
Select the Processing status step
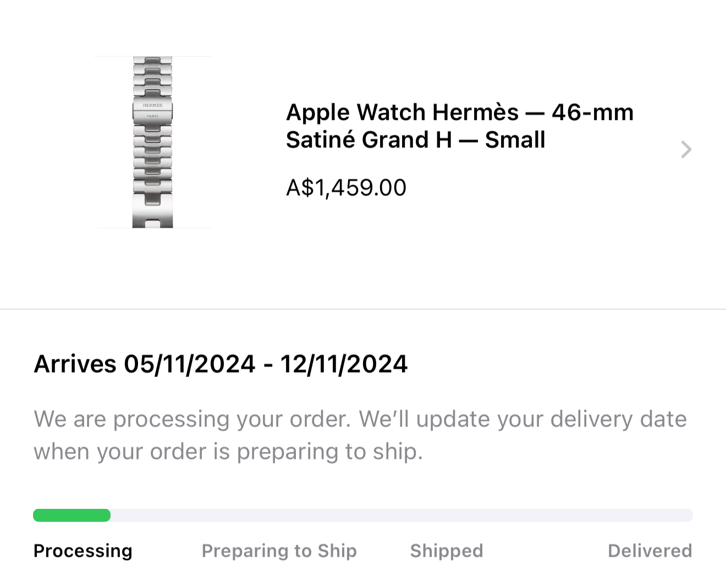click(83, 551)
